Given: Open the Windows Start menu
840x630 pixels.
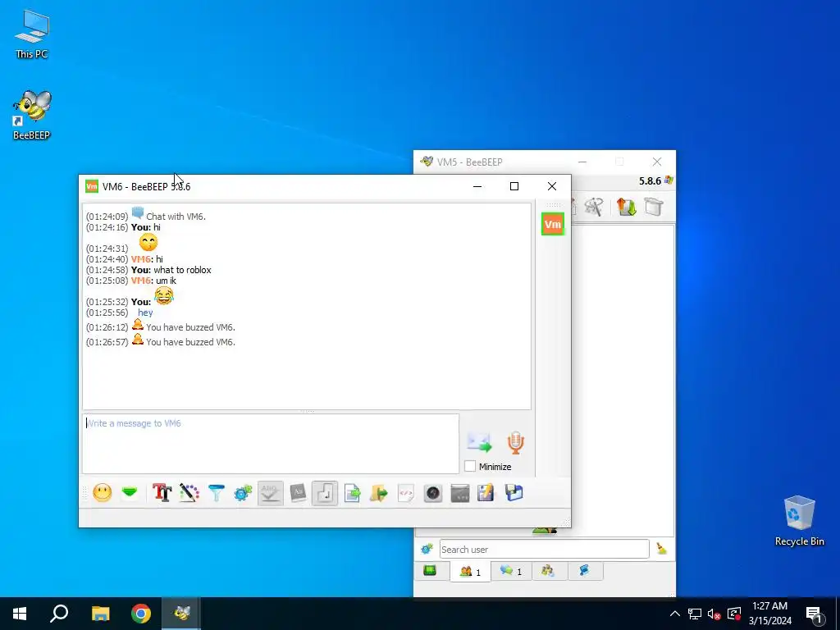Looking at the screenshot, I should tap(20, 614).
